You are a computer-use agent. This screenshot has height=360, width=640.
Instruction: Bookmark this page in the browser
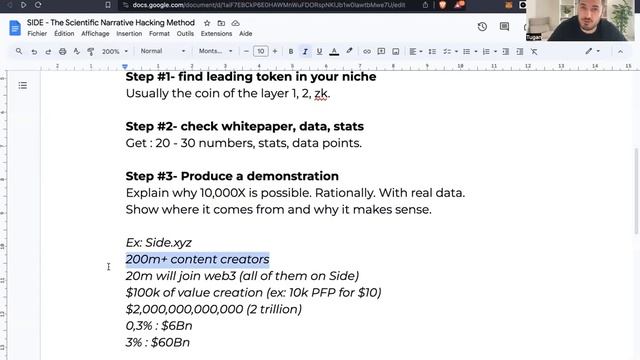point(108,5)
